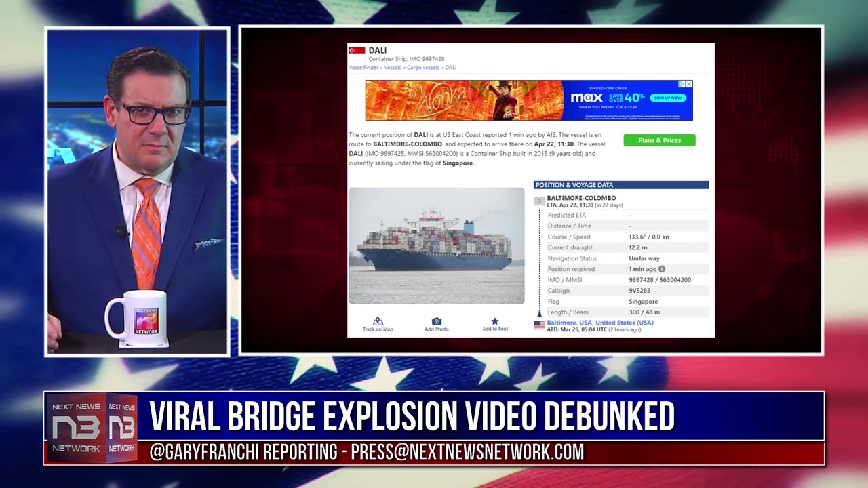Open the DALI breadcrumb link

coord(451,68)
